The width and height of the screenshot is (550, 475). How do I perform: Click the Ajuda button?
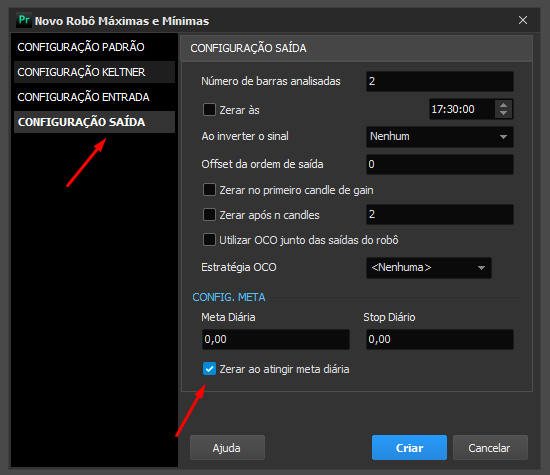pyautogui.click(x=227, y=448)
